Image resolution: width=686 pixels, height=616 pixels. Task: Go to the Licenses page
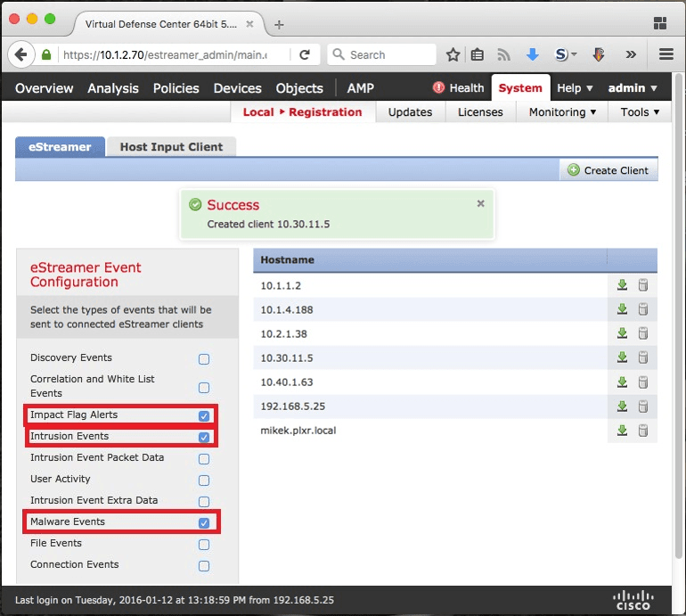480,112
